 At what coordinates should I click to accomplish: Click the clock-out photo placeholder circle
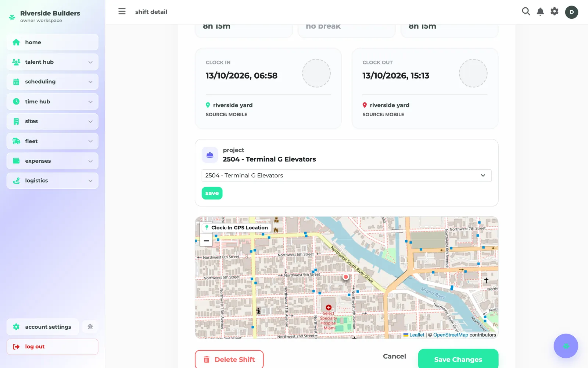coord(473,73)
